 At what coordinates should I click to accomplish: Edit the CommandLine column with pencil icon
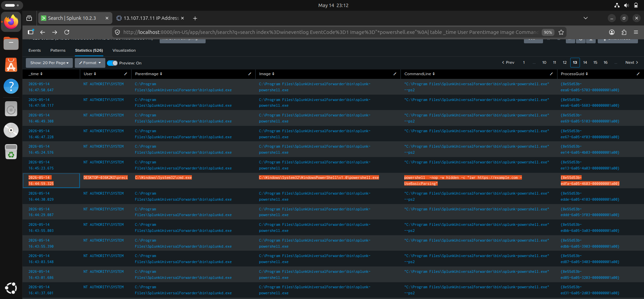pos(551,74)
